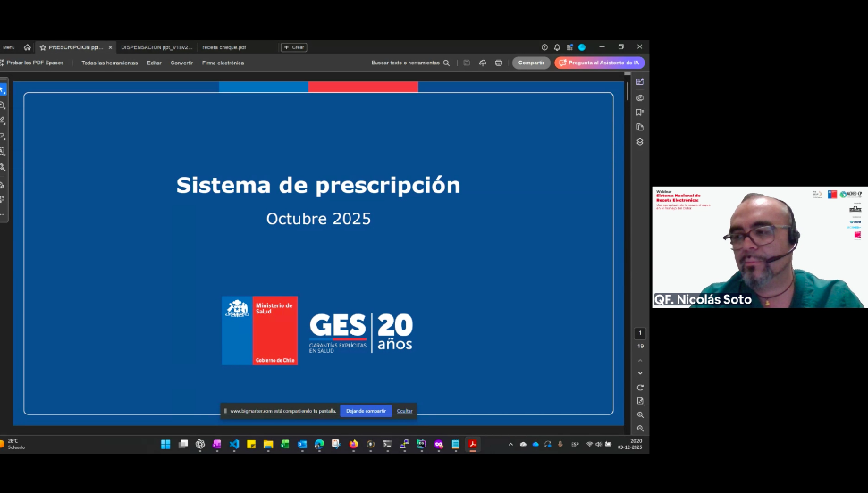
Task: Click the Ocultar link in sharing bar
Action: pos(405,411)
